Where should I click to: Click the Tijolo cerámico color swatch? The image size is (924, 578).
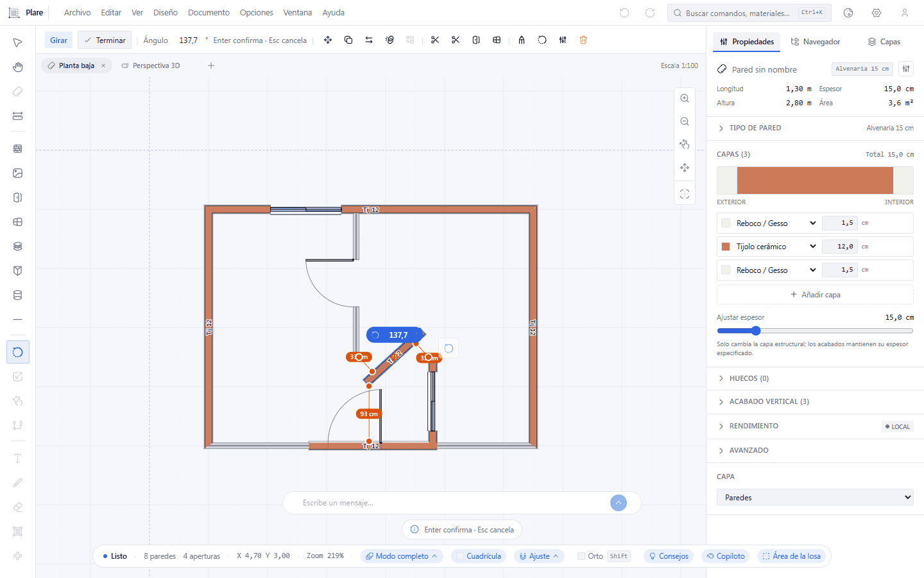coord(726,247)
